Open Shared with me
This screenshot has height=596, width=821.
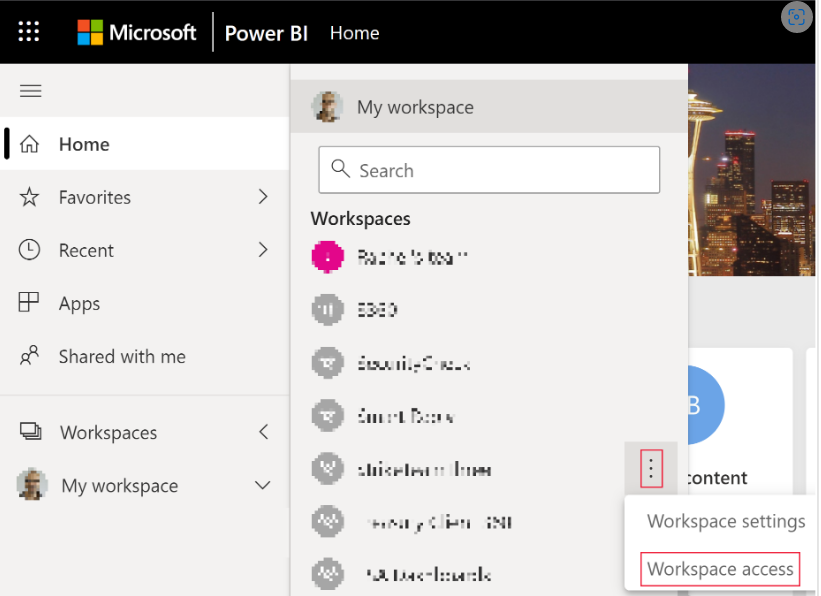pyautogui.click(x=145, y=356)
